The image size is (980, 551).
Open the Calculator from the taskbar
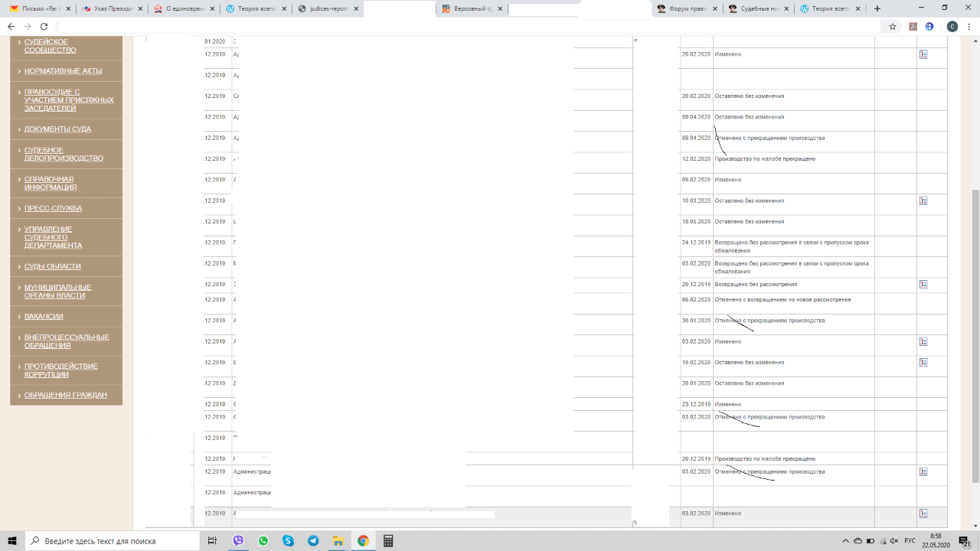(388, 541)
